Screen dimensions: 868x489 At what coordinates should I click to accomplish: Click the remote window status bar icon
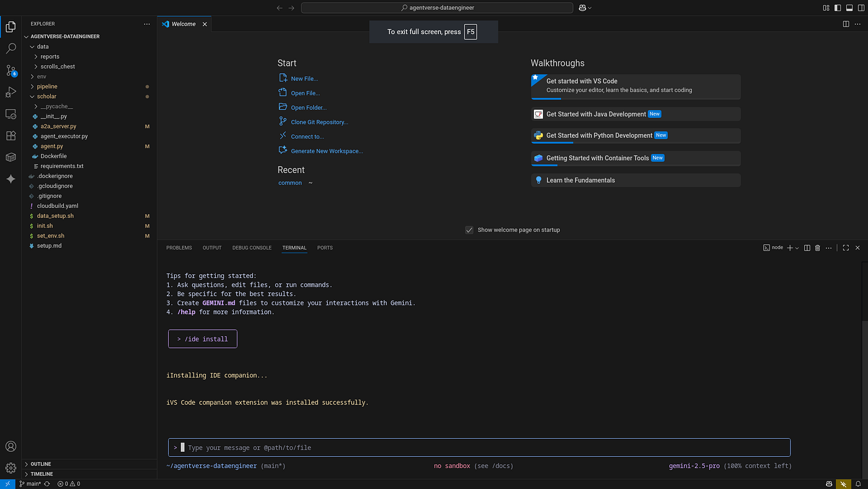7,484
